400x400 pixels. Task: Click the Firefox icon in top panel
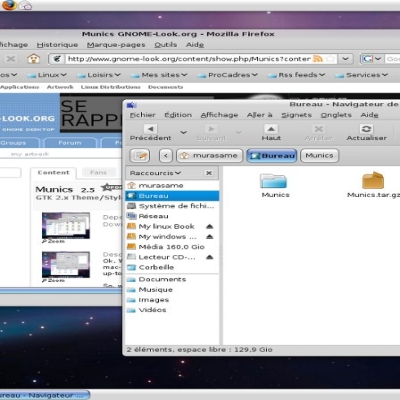click(9, 5)
